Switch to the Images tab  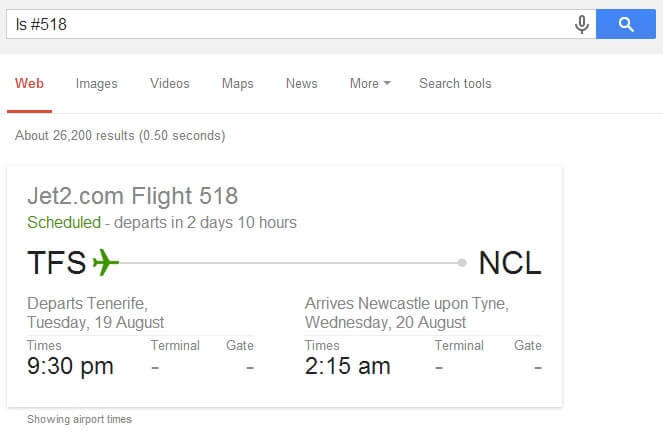(96, 84)
